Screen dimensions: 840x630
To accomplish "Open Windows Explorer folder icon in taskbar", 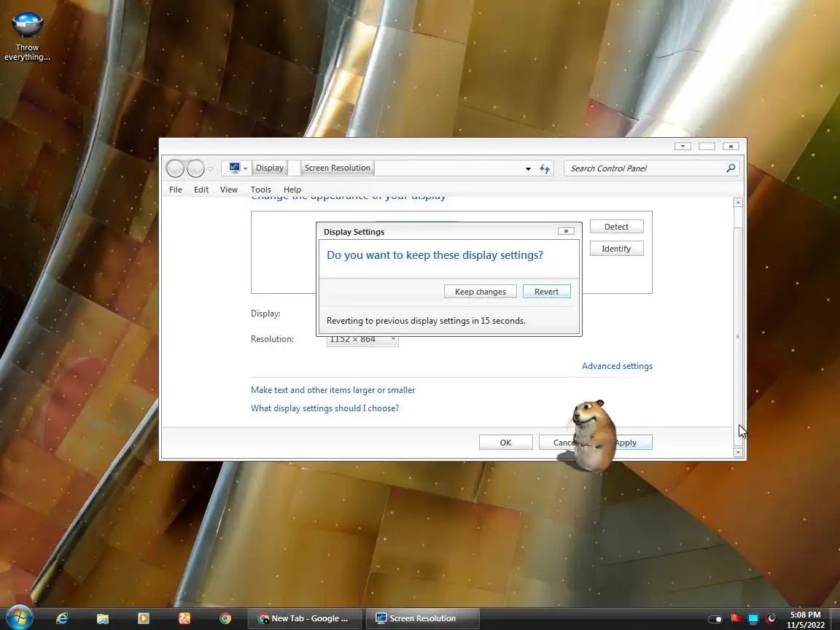I will point(103,618).
